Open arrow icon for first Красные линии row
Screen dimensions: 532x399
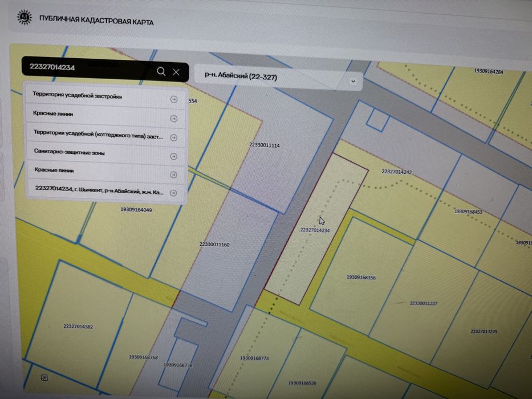(x=174, y=119)
